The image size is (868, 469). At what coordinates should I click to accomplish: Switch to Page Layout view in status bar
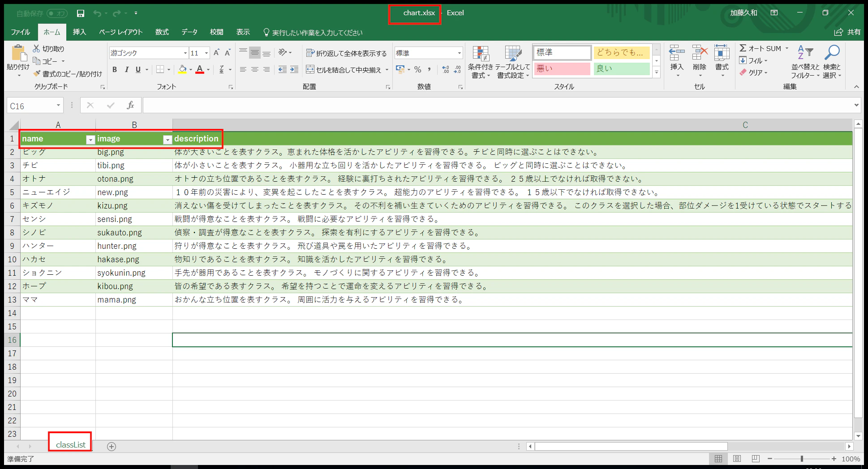click(x=737, y=459)
